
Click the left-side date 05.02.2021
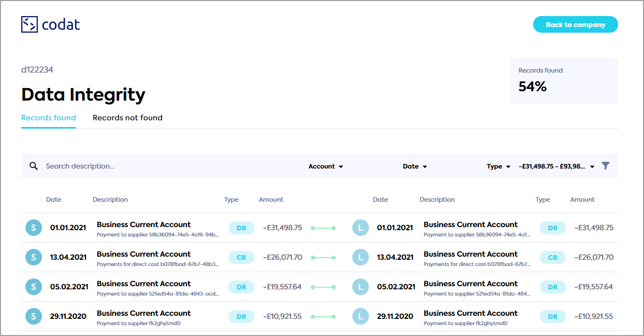coord(69,287)
